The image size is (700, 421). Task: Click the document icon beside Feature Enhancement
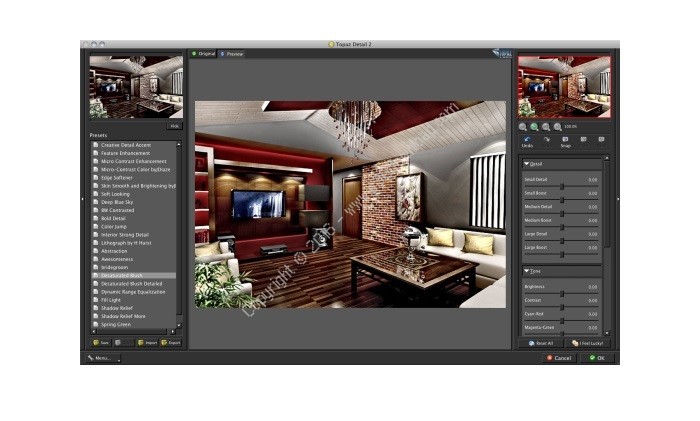[96, 153]
